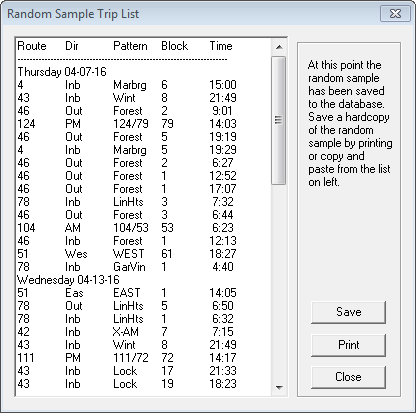Select the GarVin pattern row
Screen dimensions: 416x413
pyautogui.click(x=127, y=267)
